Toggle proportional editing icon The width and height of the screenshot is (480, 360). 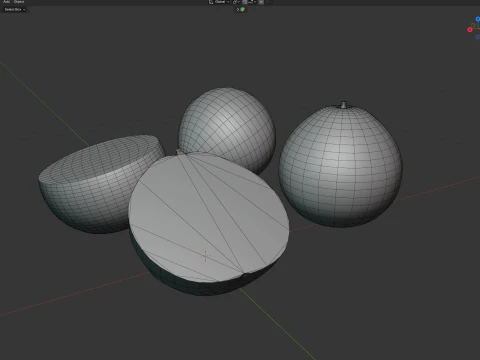pos(261,2)
